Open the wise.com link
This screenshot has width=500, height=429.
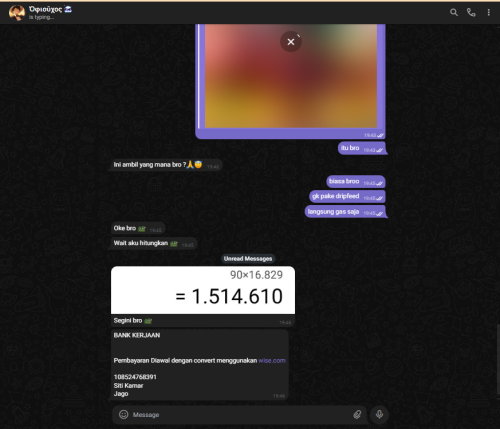(272, 360)
